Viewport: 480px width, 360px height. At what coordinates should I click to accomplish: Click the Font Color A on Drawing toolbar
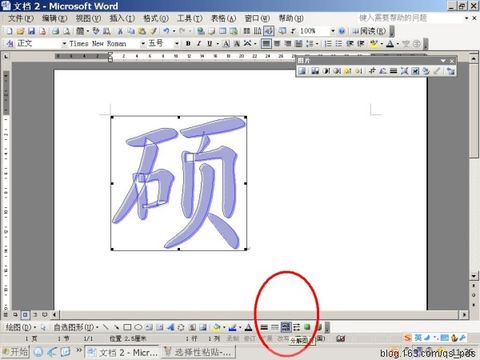click(x=248, y=327)
